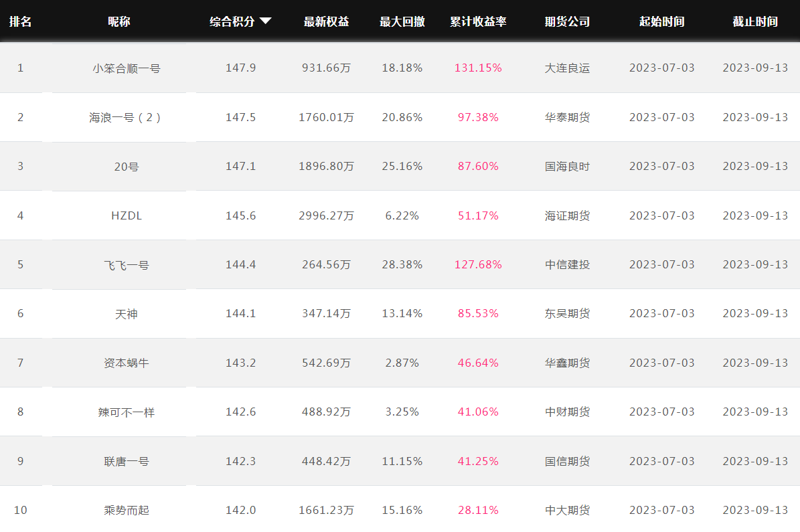Select score value 142.3
Image resolution: width=800 pixels, height=532 pixels.
[x=241, y=462]
